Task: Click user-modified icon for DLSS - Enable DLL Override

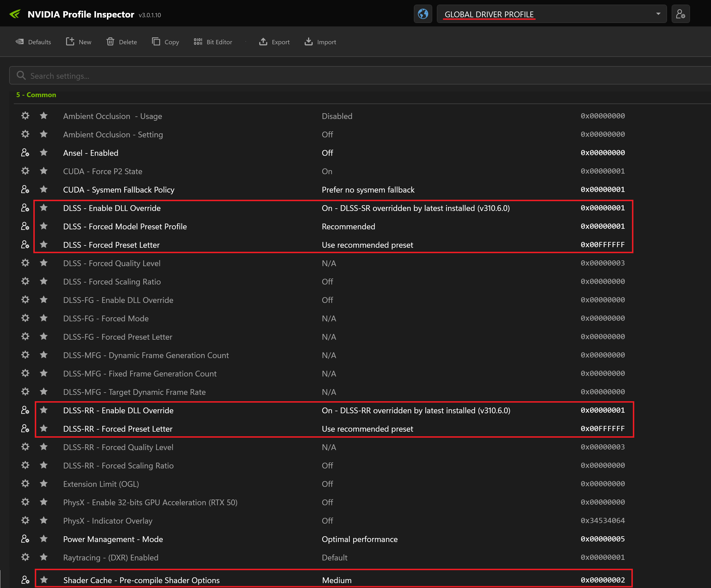Action: pyautogui.click(x=25, y=208)
